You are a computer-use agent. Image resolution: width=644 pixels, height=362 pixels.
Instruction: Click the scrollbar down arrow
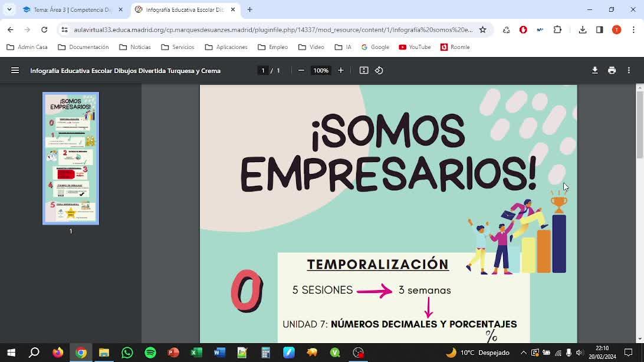[639, 340]
